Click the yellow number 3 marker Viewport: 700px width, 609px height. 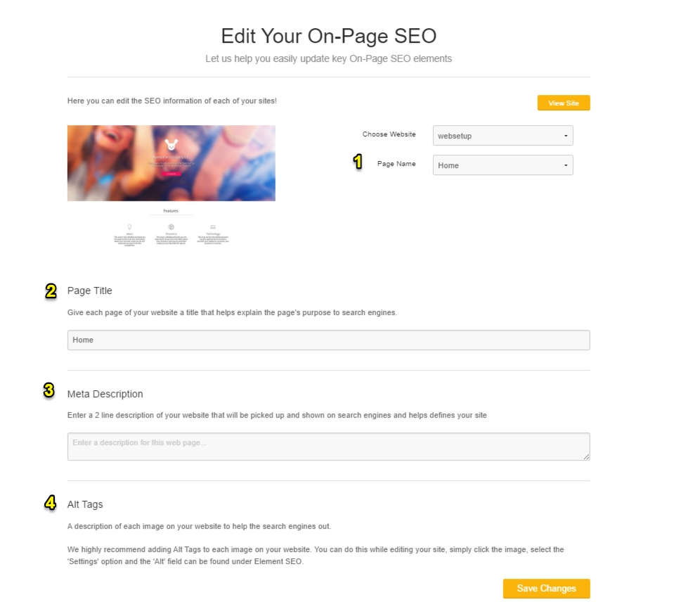pyautogui.click(x=49, y=390)
